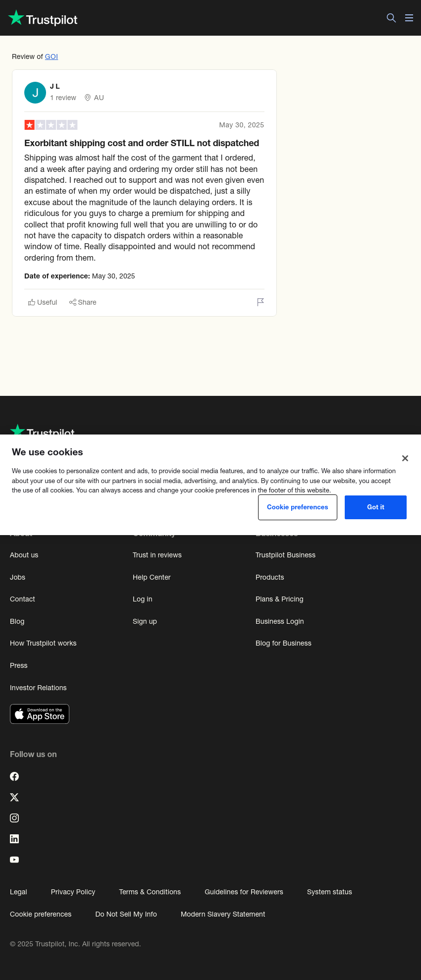421x980 pixels.
Task: Open Modern Slavery Statement link
Action: click(x=223, y=914)
